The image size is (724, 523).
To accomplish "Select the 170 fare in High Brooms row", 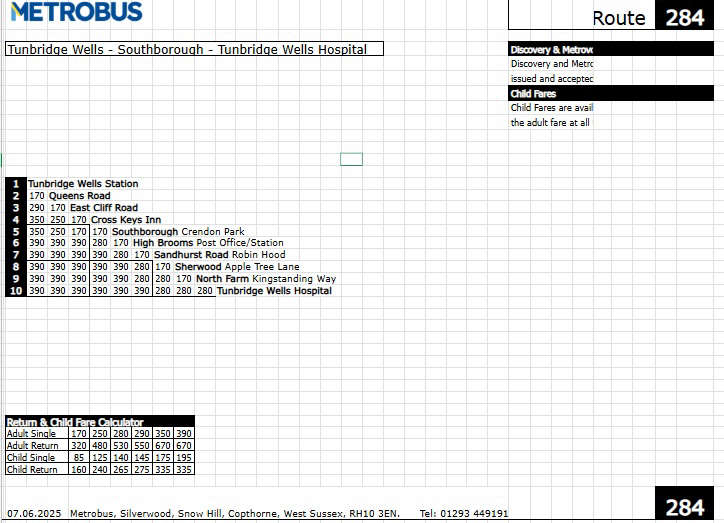I will click(x=121, y=243).
